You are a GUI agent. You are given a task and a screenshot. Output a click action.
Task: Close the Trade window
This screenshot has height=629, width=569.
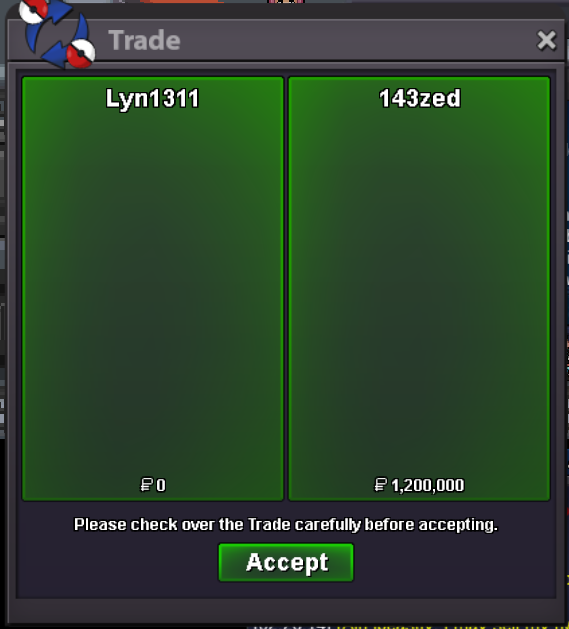tap(546, 40)
